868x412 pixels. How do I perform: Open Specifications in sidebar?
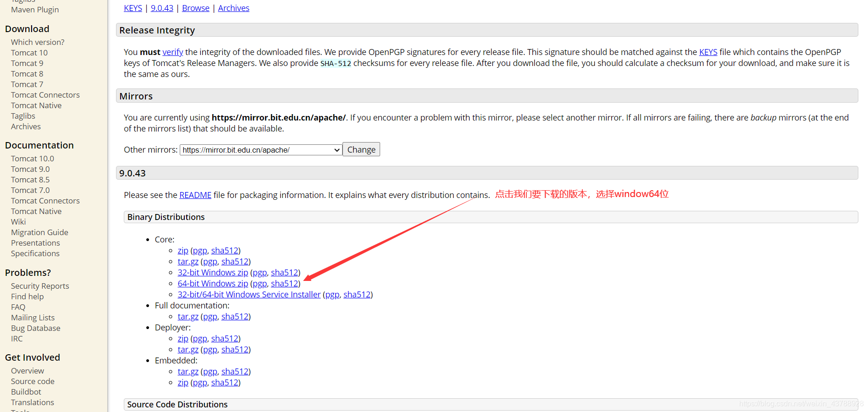35,253
